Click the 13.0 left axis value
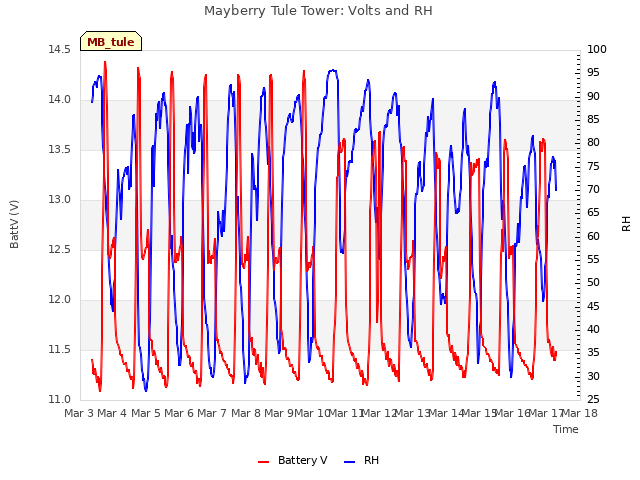Viewport: 640px width, 480px height. (59, 200)
